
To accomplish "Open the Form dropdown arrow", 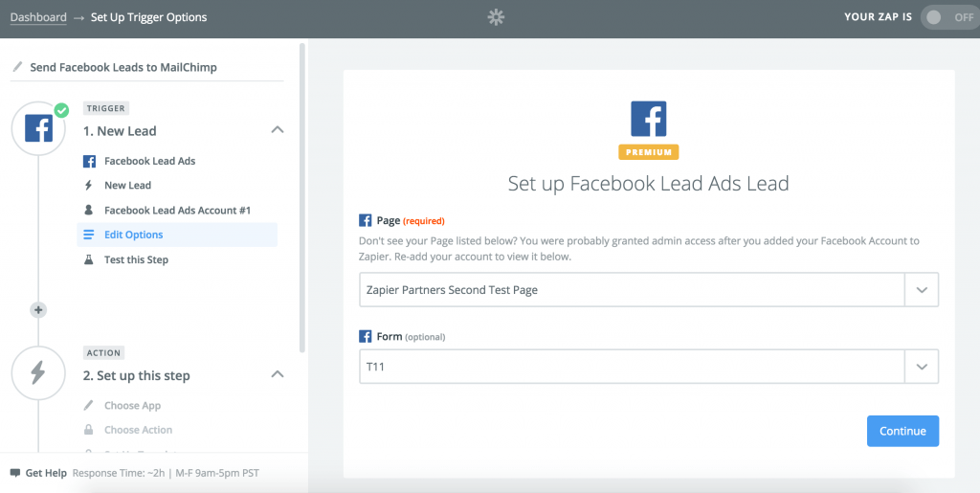I will [x=922, y=367].
